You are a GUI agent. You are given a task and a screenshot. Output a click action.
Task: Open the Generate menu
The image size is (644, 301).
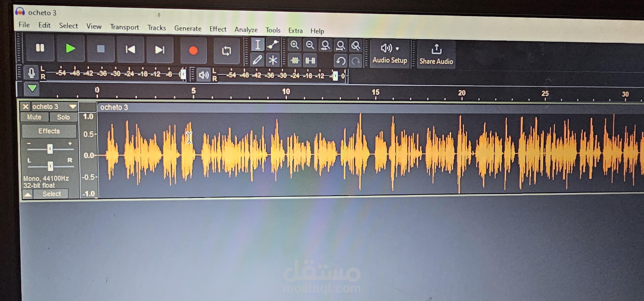pyautogui.click(x=188, y=29)
